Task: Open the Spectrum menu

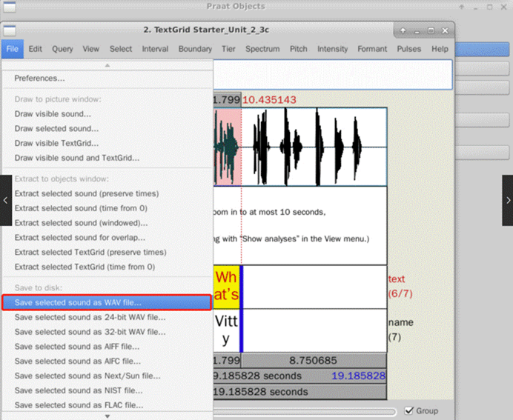Action: click(x=262, y=49)
